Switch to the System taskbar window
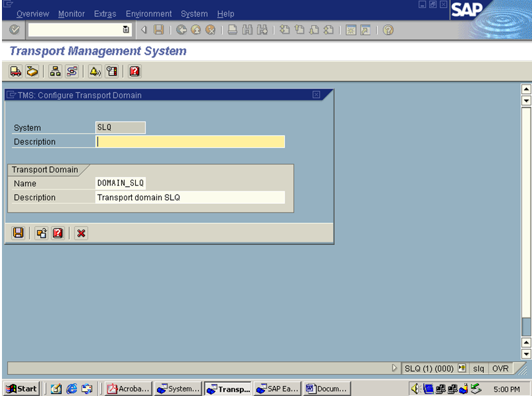 coord(178,389)
